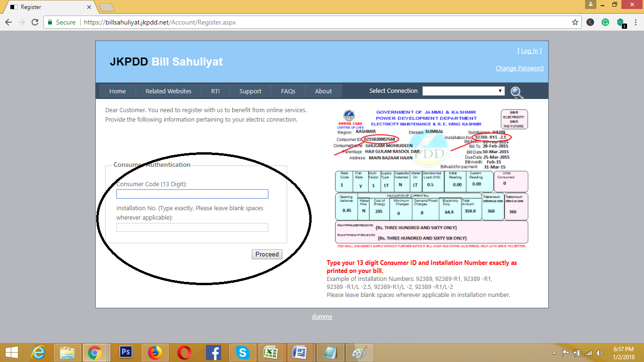Click the battery tray icon
Image resolution: width=644 pixels, height=362 pixels.
point(577,353)
